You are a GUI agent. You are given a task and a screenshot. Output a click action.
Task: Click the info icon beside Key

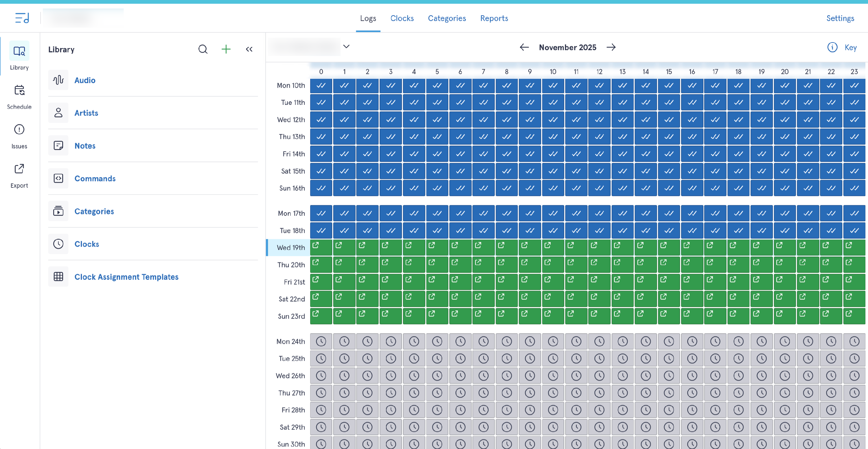point(832,47)
